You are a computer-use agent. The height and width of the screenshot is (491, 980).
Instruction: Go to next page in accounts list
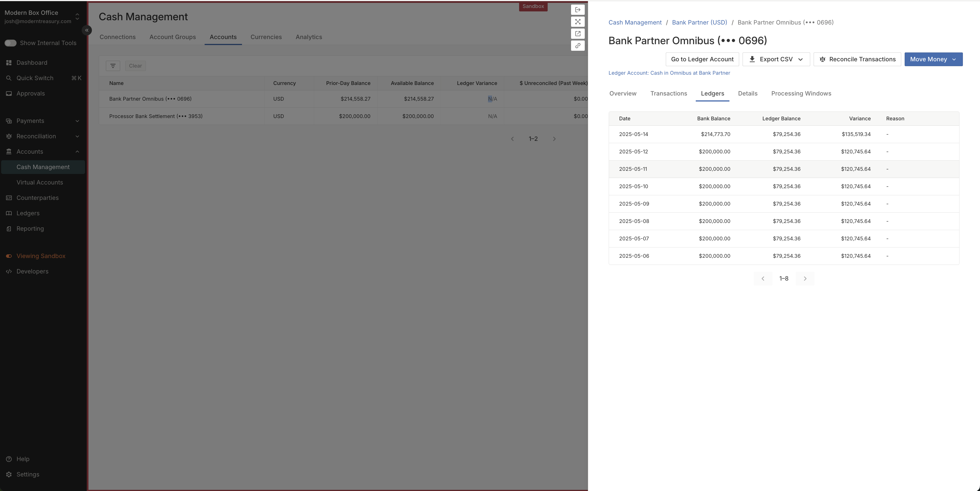click(554, 139)
